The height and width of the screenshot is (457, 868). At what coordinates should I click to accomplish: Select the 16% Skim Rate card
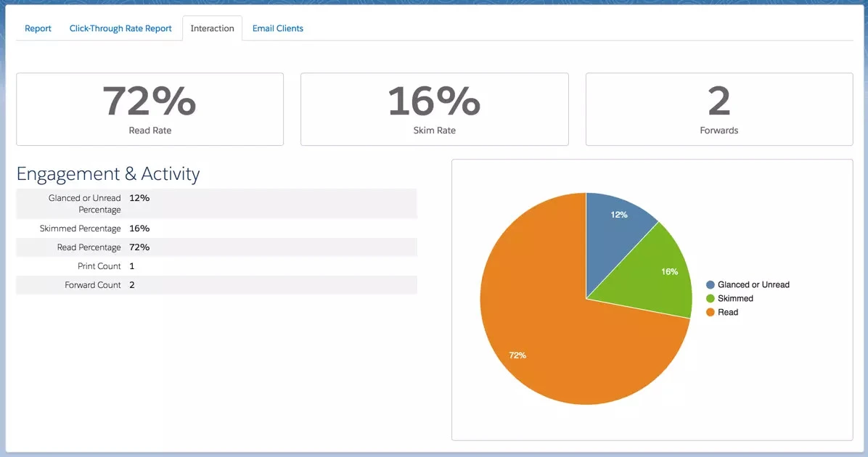coord(434,109)
